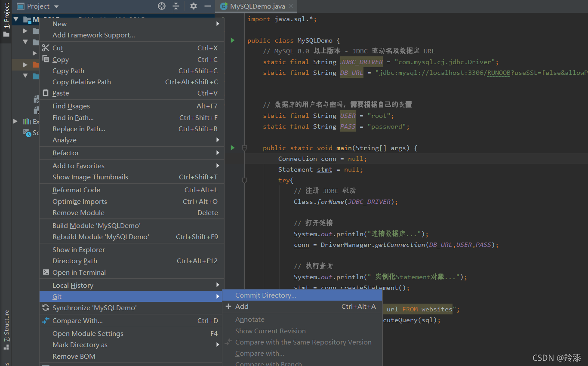Hide the Project panel with minimize icon
The width and height of the screenshot is (588, 366).
tap(208, 6)
